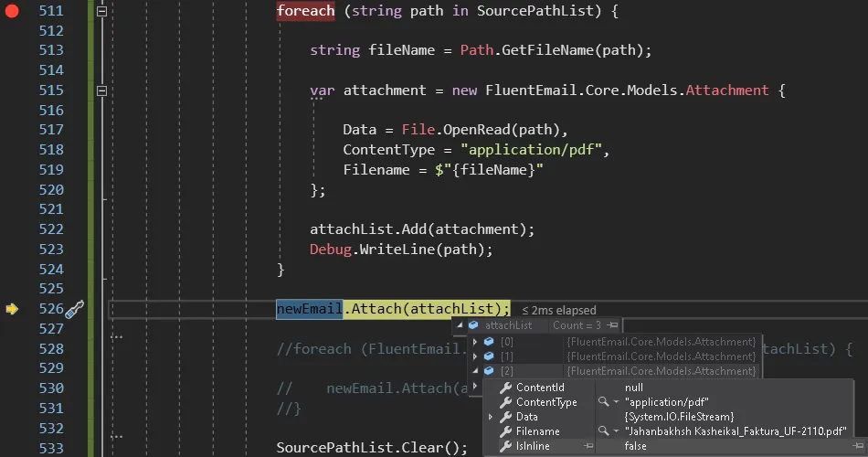Image resolution: width=868 pixels, height=457 pixels.
Task: Click the cube icon of item [1]
Action: click(489, 356)
